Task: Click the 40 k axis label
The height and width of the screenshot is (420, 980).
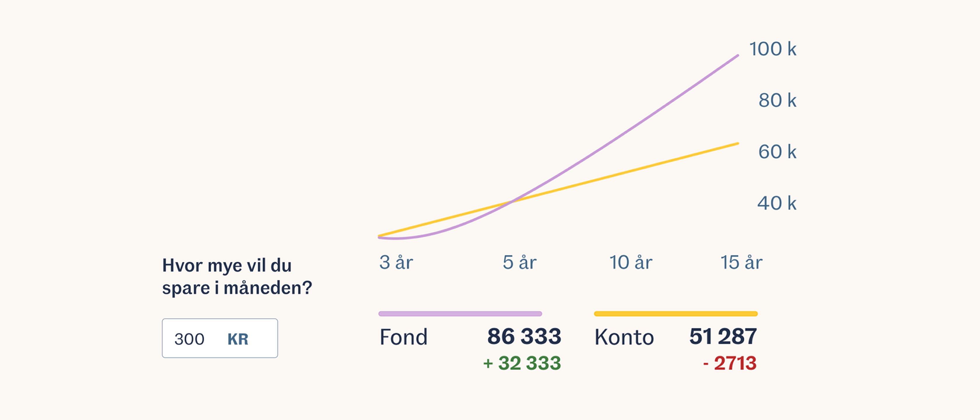Action: click(x=777, y=203)
